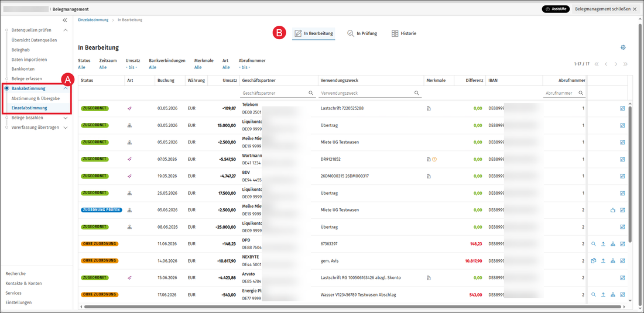Viewport: 644px width, 313px height.
Task: Click search icon in Geschäftspartner filter
Action: tap(311, 93)
